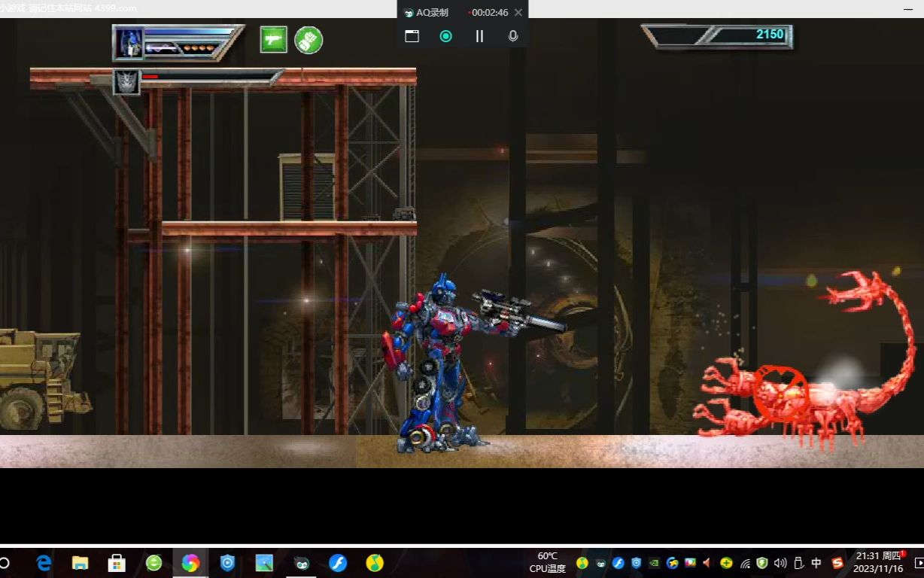Open the colorful pinwheel browser taskbar icon
Image resolution: width=924 pixels, height=578 pixels.
190,562
